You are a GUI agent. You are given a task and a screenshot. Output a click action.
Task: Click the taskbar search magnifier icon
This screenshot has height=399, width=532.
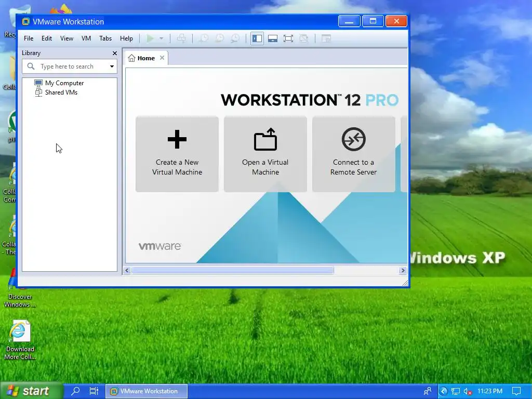click(x=75, y=391)
